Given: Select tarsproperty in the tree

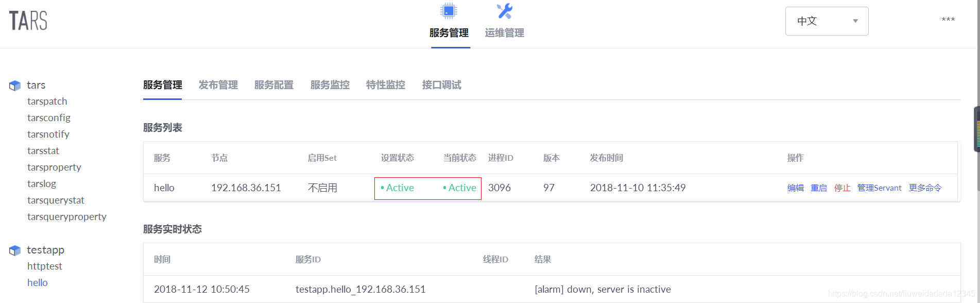Looking at the screenshot, I should coord(54,167).
